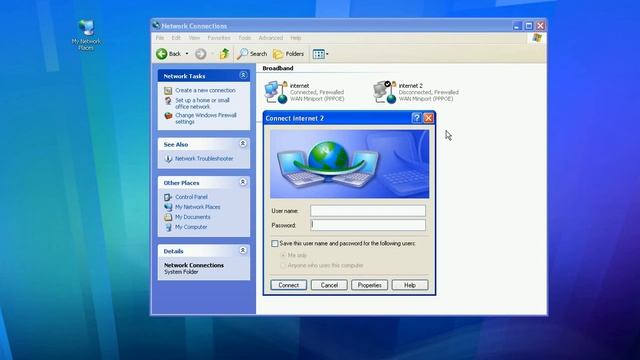Open My Computer from Other Places
This screenshot has width=640, height=360.
[x=191, y=227]
